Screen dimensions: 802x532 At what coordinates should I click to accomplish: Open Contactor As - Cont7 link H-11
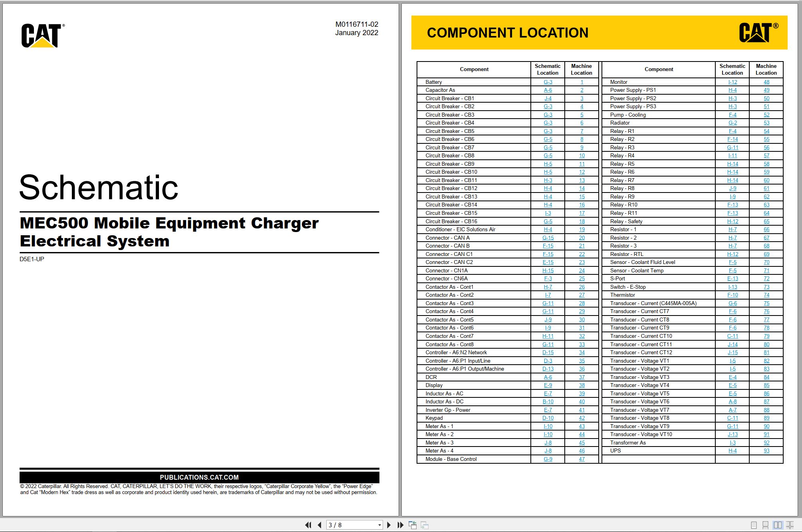(548, 336)
